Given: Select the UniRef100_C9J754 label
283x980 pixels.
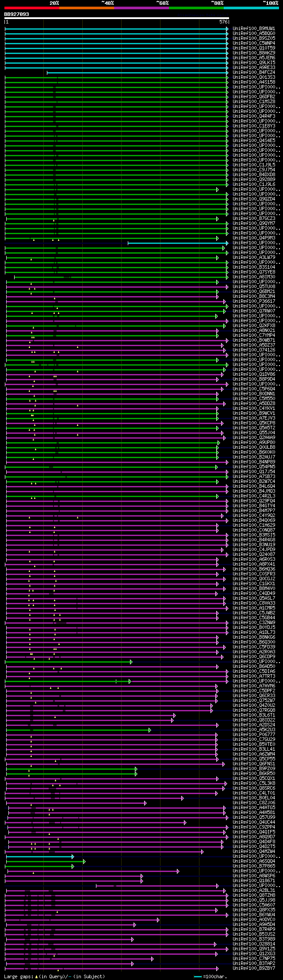Looking at the screenshot, I should (254, 170).
